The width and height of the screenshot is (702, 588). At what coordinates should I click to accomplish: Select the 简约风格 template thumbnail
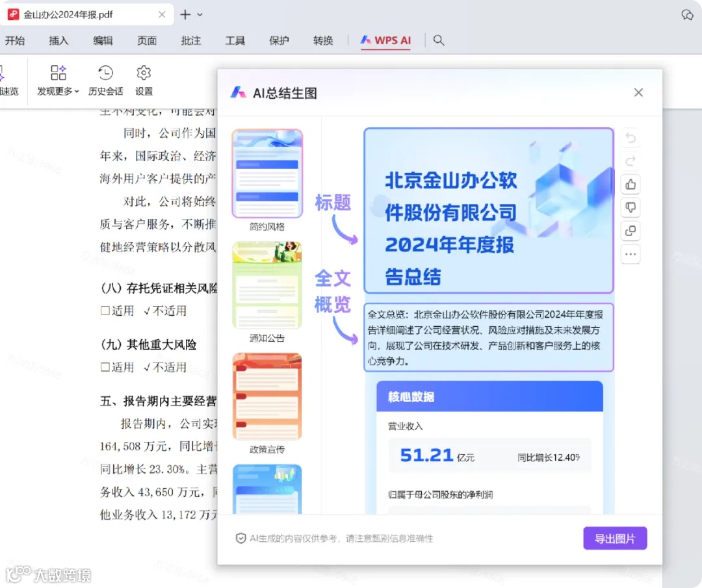[267, 173]
